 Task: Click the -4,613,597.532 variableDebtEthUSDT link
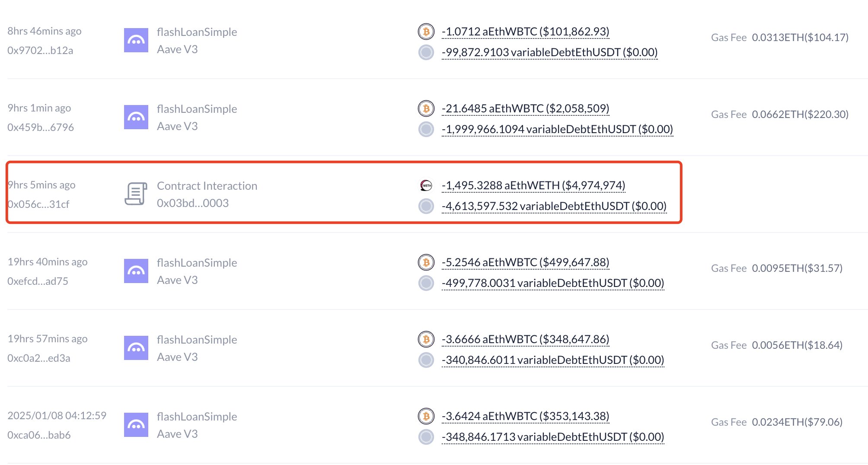pyautogui.click(x=554, y=206)
